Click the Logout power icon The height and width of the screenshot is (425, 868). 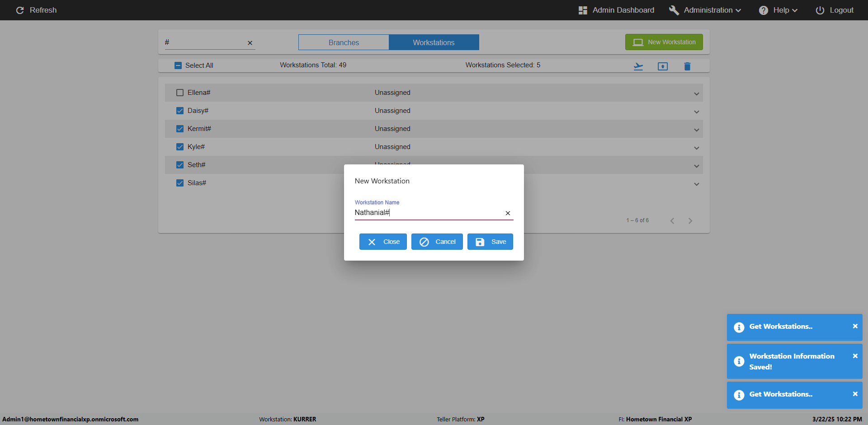click(x=820, y=10)
